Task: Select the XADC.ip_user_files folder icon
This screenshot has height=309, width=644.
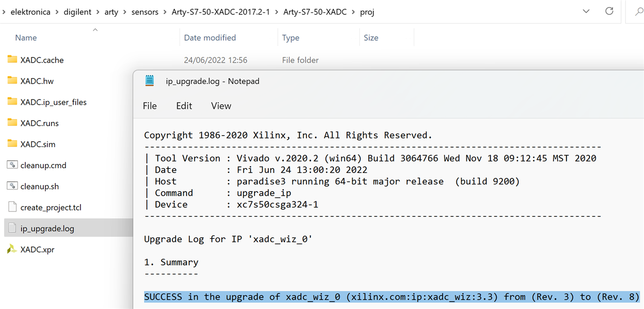Action: click(x=13, y=102)
